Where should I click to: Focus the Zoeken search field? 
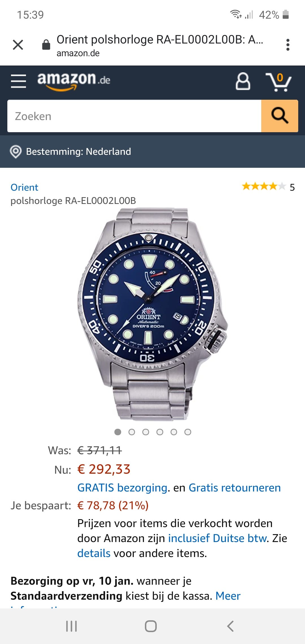click(x=134, y=116)
